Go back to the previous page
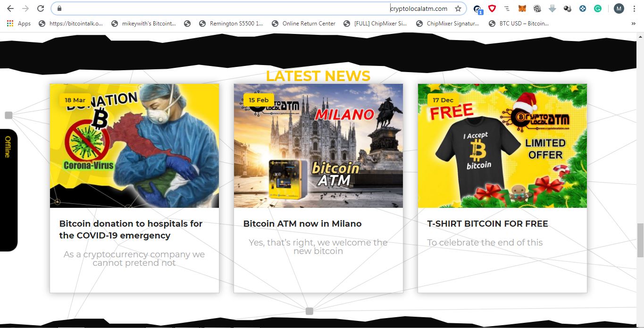The width and height of the screenshot is (644, 328). 10,8
